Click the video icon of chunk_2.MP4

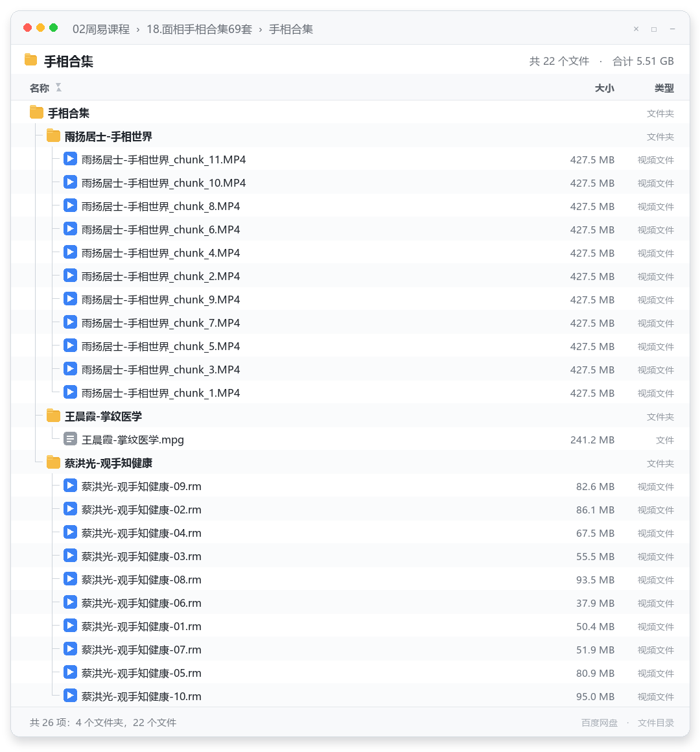[70, 276]
